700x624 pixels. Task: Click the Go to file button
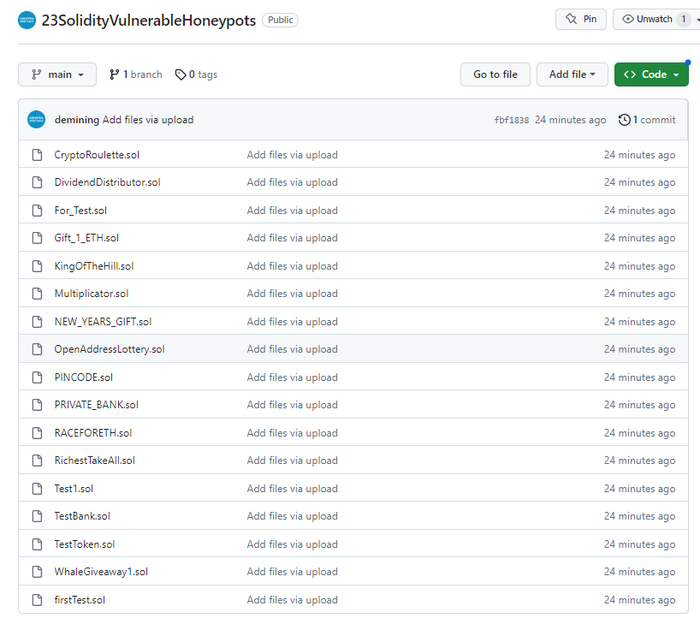(x=495, y=75)
